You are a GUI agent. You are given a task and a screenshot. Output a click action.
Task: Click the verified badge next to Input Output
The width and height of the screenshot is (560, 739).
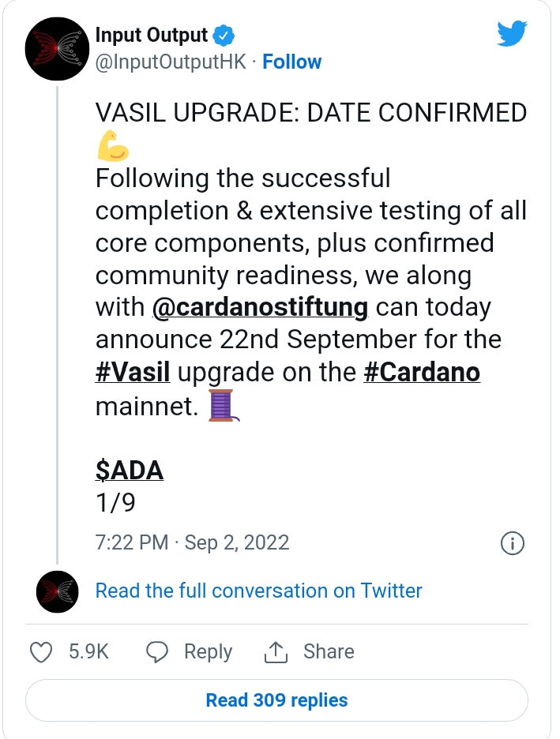pos(224,36)
